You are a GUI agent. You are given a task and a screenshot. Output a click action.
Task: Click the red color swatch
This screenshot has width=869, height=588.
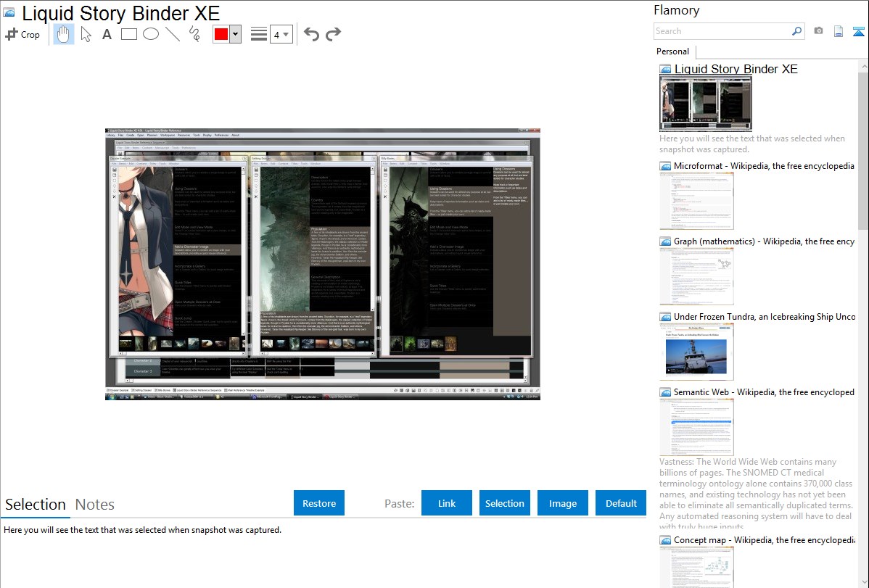(x=221, y=34)
